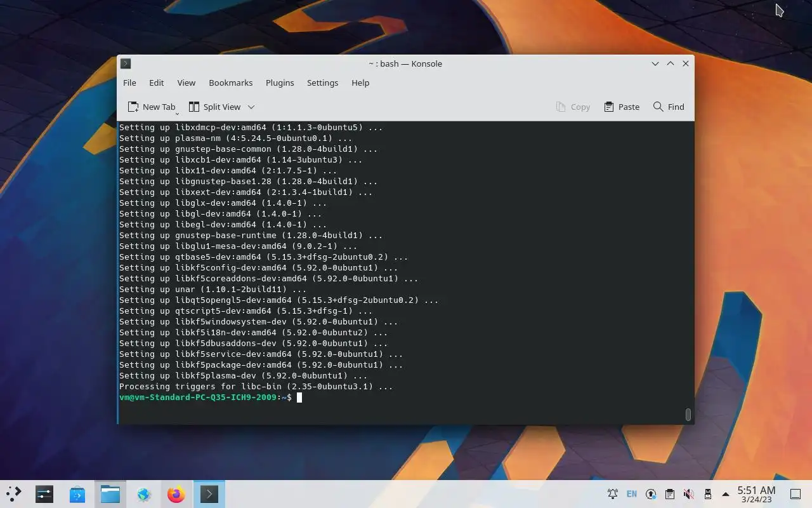
Task: Expand the Split View dropdown arrow
Action: 251,107
